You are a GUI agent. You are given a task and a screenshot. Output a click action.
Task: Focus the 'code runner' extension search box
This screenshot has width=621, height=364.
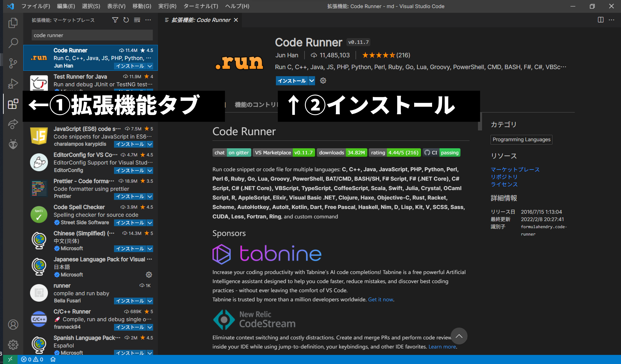[92, 35]
